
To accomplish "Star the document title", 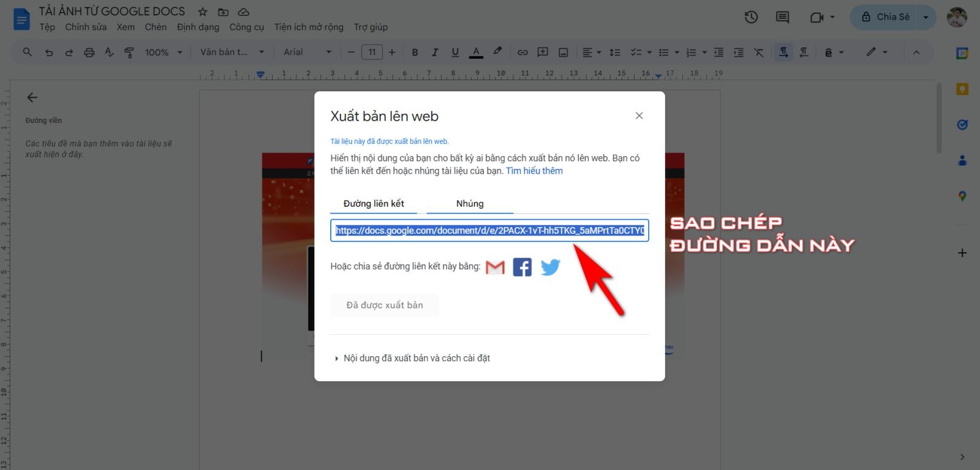I will coord(203,12).
